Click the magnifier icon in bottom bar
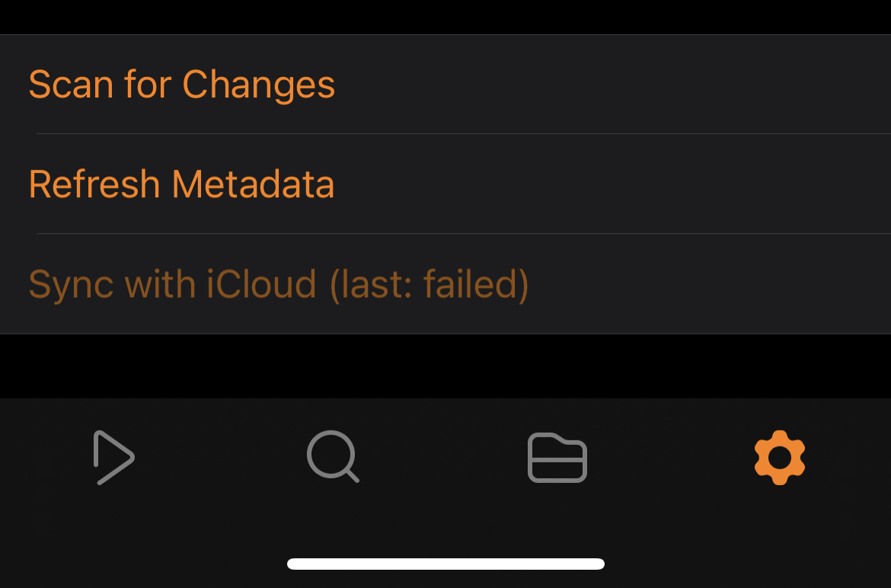This screenshot has width=891, height=588. (x=333, y=457)
